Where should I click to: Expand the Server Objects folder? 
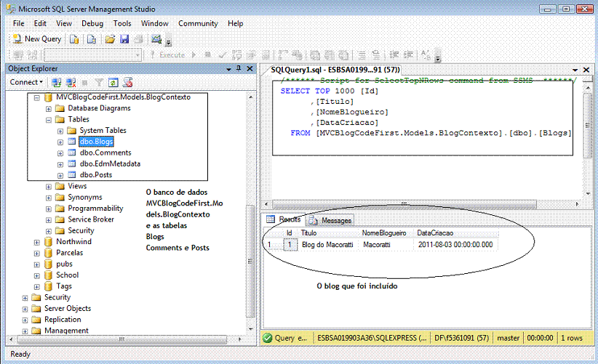[25, 309]
